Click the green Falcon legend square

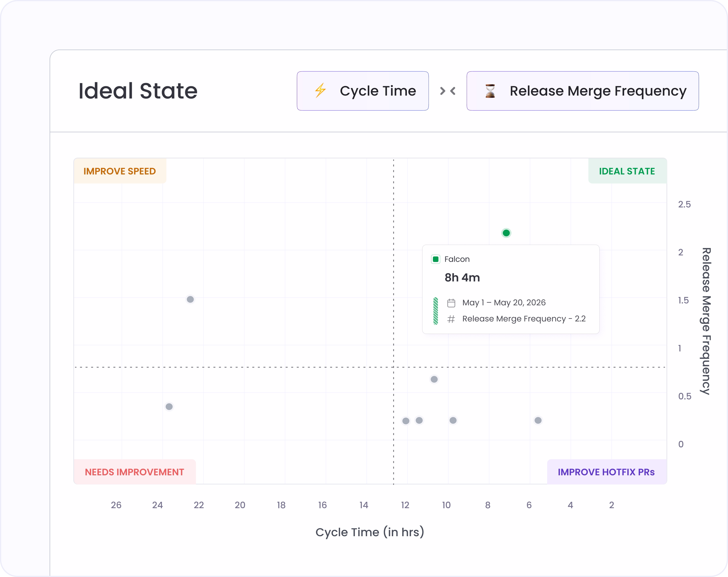pyautogui.click(x=435, y=259)
